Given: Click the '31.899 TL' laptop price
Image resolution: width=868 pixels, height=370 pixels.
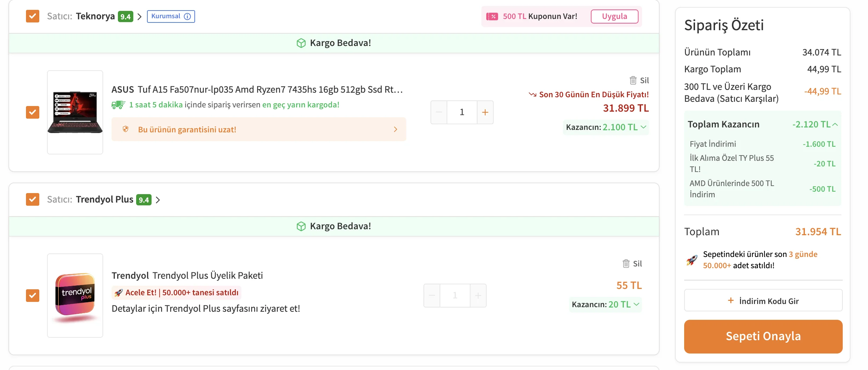Looking at the screenshot, I should pos(626,108).
